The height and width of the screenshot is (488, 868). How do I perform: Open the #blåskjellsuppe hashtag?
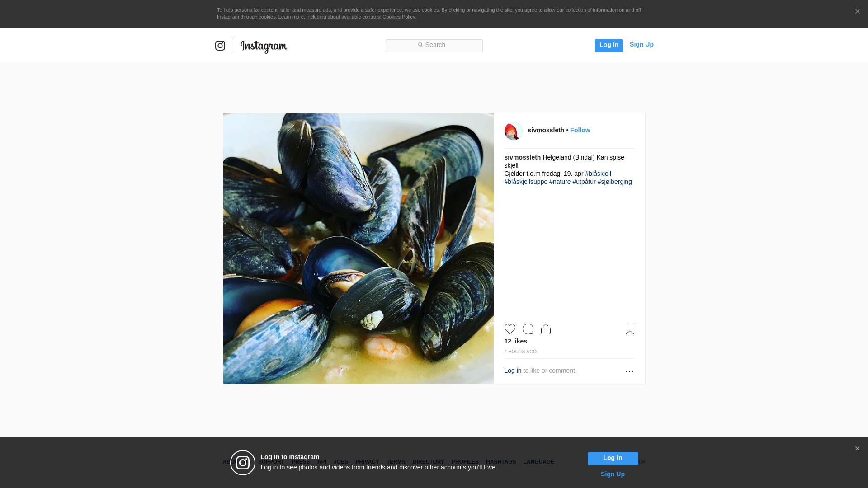coord(526,182)
